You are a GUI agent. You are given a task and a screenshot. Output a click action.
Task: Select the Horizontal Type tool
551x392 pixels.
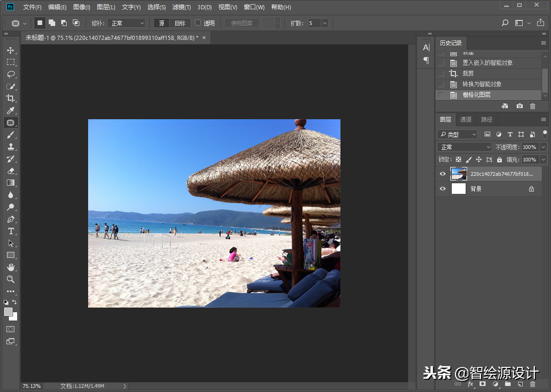click(x=10, y=231)
